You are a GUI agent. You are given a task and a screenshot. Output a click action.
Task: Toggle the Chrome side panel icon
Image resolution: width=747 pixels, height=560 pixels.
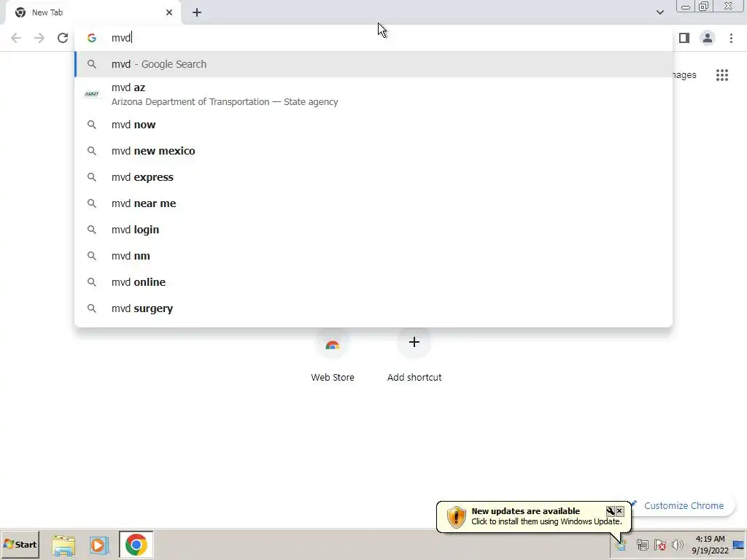pyautogui.click(x=684, y=38)
